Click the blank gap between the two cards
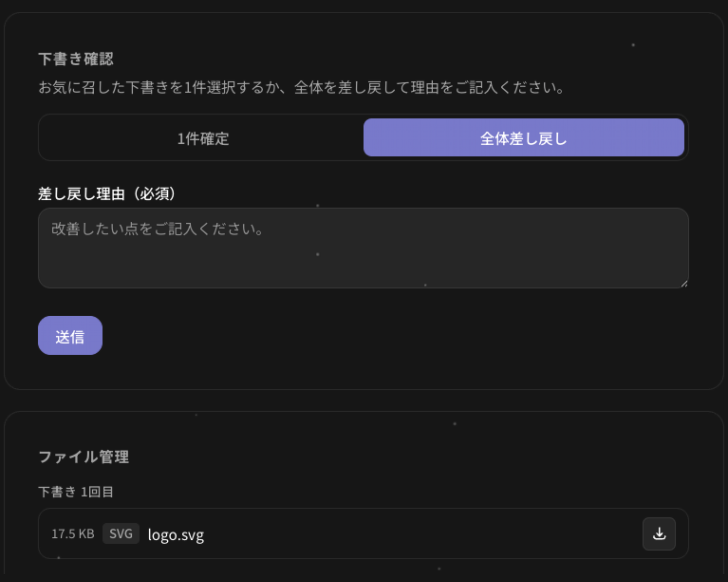728x582 pixels. (x=363, y=400)
